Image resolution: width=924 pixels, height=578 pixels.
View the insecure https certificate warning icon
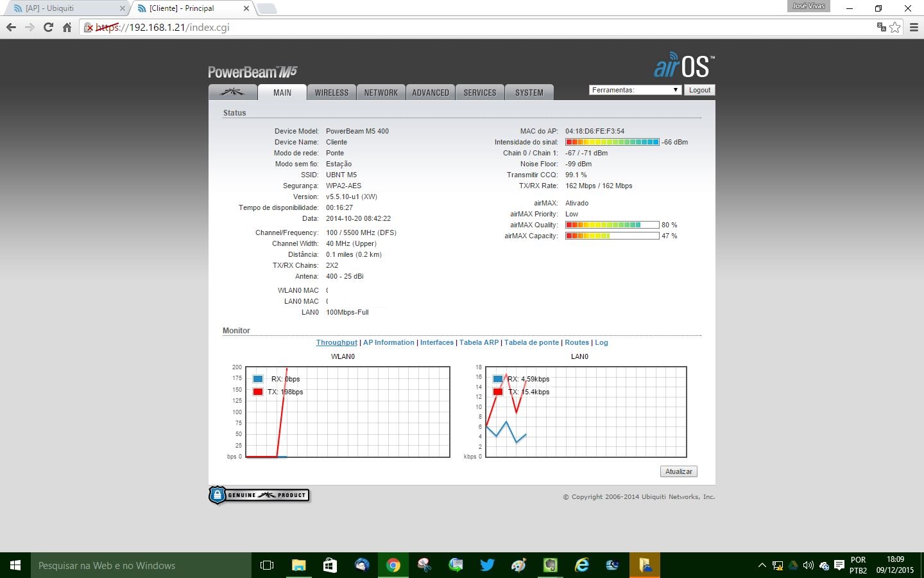point(89,28)
